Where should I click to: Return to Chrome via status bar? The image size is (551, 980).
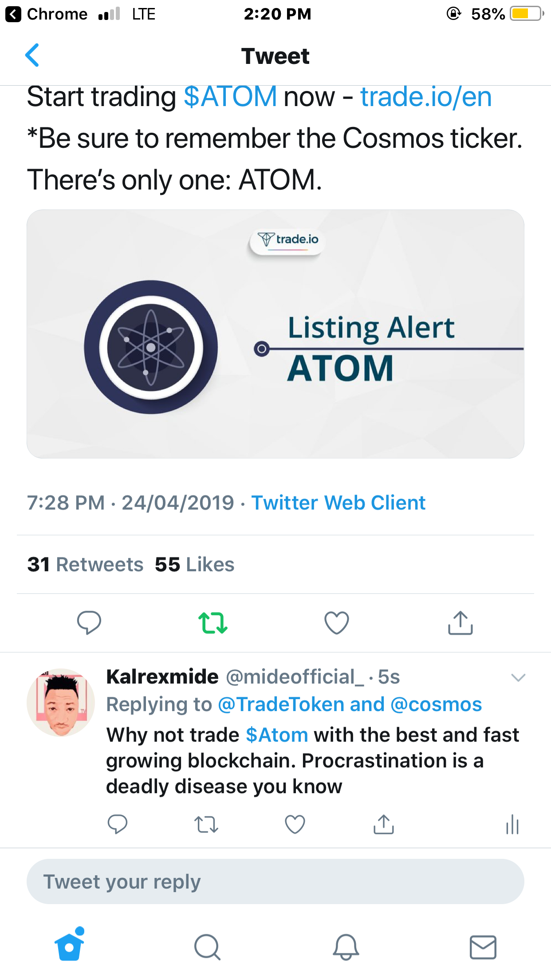47,14
